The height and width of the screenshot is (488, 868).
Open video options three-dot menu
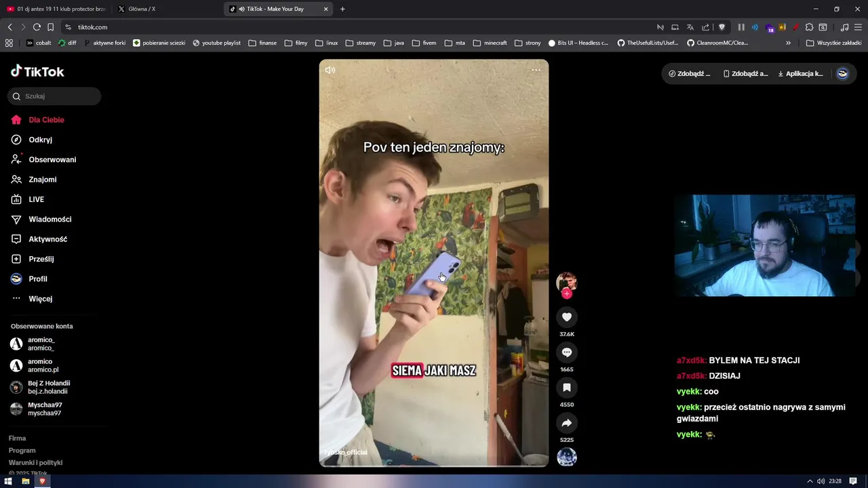pyautogui.click(x=536, y=70)
